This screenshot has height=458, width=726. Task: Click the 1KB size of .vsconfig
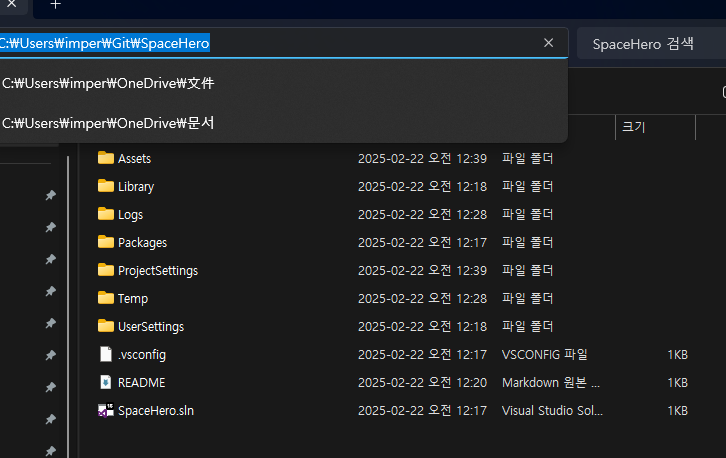(677, 355)
